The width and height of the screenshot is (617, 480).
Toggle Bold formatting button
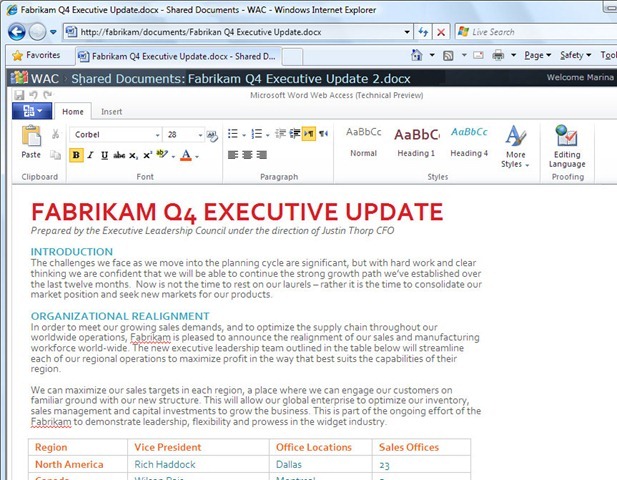(76, 155)
